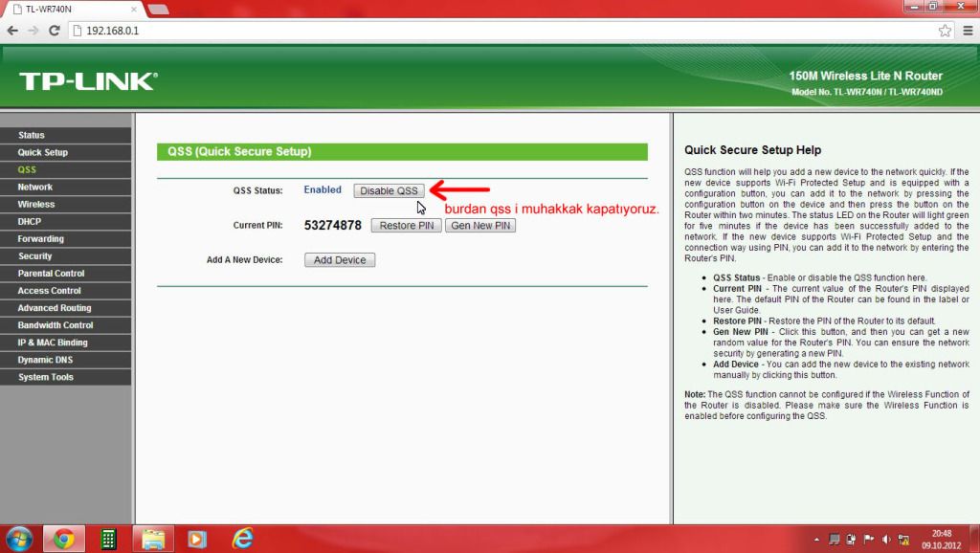Launch the media player taskbar icon

(197, 539)
